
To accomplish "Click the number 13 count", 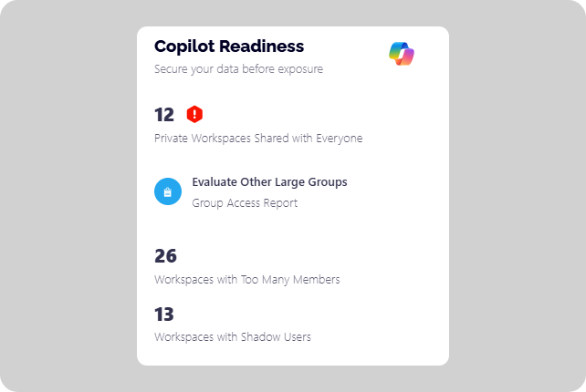I will coord(164,315).
